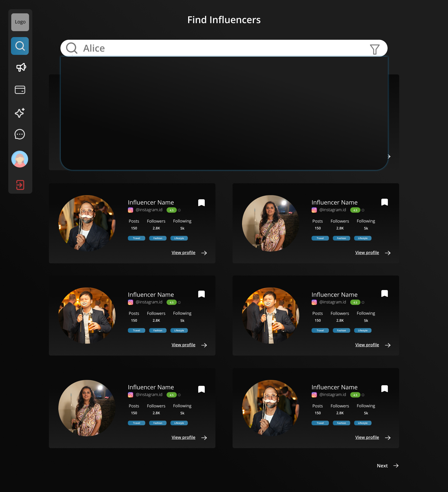Click Instagram icon on top-right card
The height and width of the screenshot is (492, 448).
[314, 210]
